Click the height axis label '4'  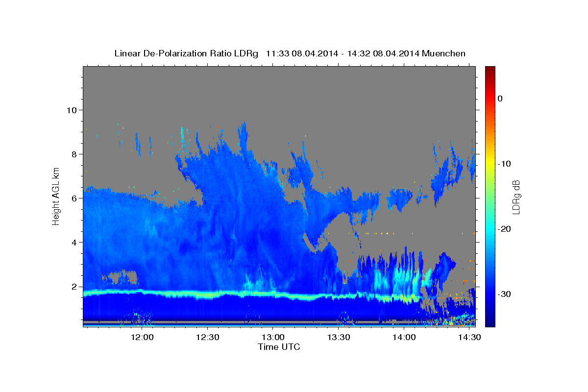tap(75, 242)
